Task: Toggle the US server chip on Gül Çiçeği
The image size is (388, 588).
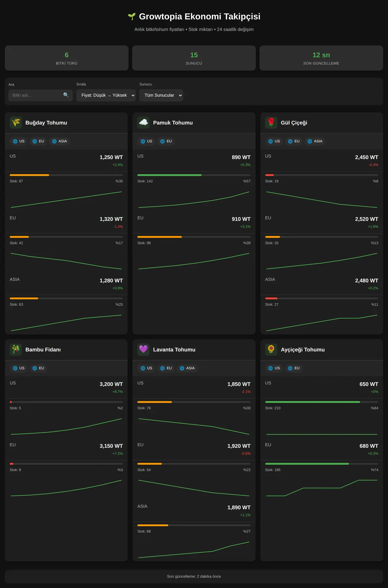Action: coord(274,141)
